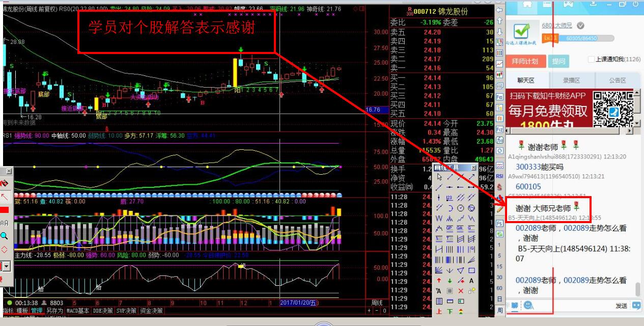The width and height of the screenshot is (644, 326).
Task: Tick the 上课通知我 checkbox
Action: (591, 60)
